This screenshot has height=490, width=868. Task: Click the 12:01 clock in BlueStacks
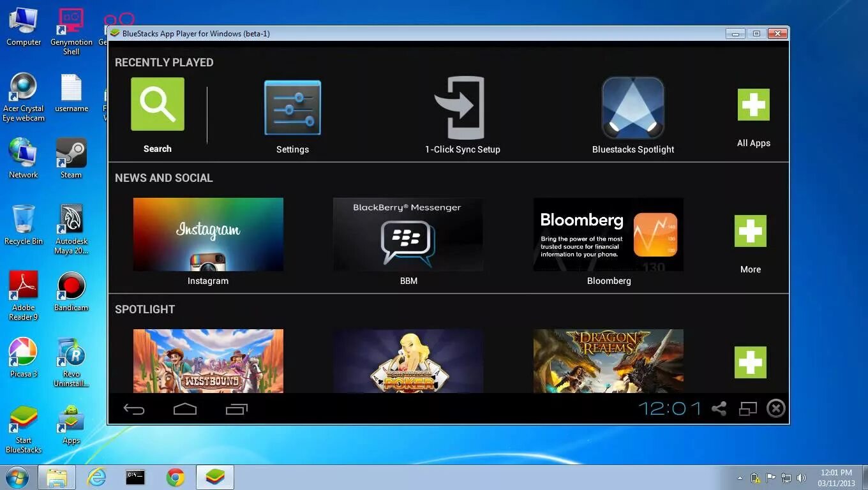(670, 409)
